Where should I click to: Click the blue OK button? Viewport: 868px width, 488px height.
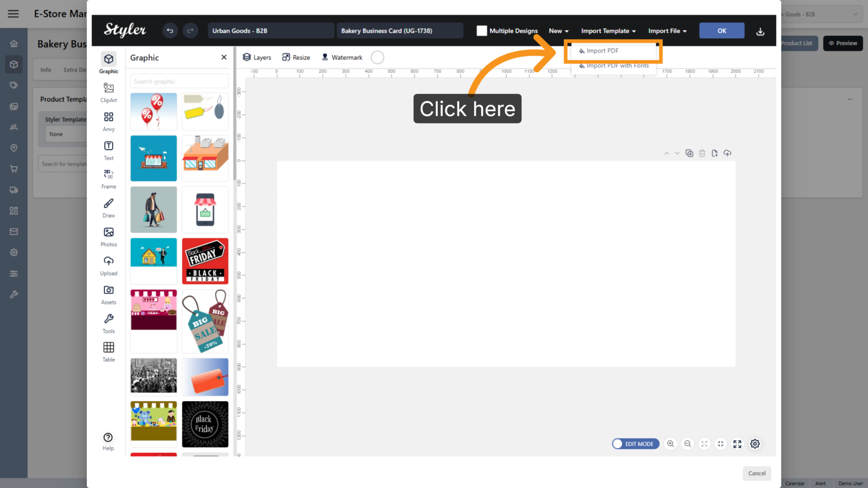click(722, 31)
